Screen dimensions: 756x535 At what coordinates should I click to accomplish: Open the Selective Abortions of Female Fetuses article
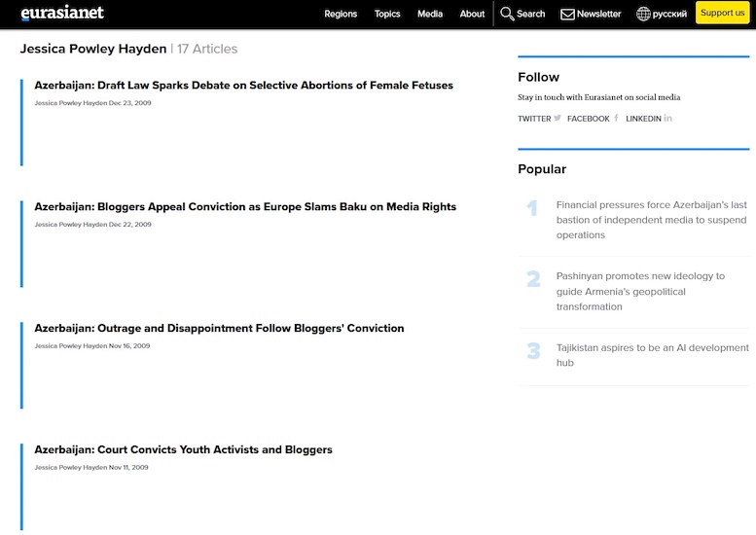(x=243, y=86)
